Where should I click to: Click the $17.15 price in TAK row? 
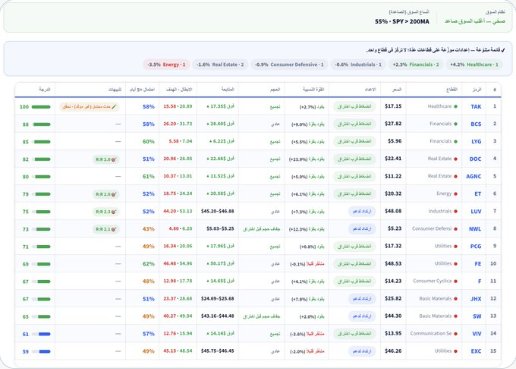[x=393, y=106]
